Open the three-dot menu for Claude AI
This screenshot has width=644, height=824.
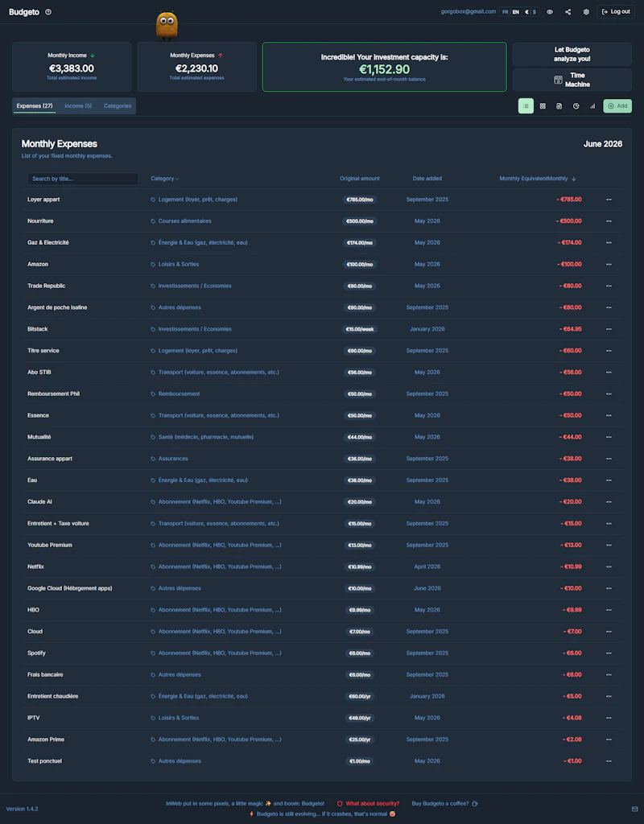609,502
